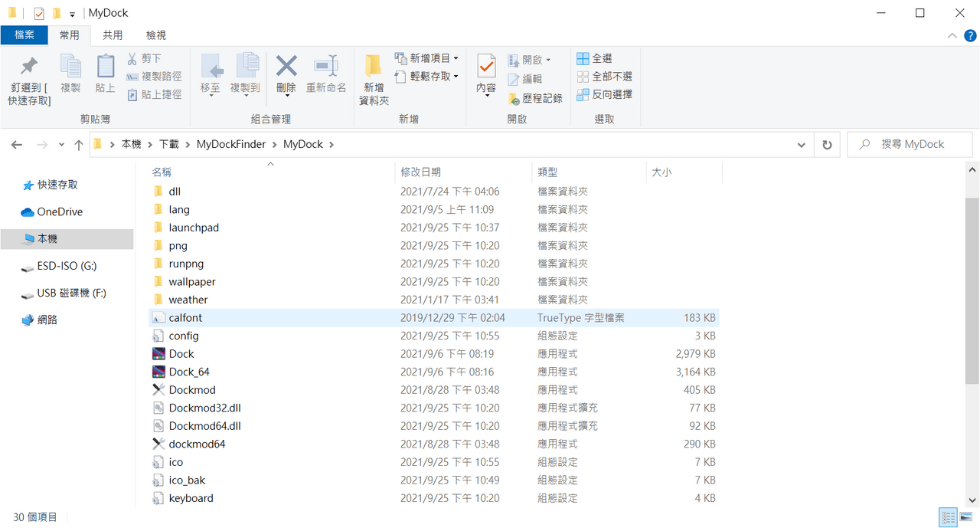Click Edit (編輯) in ribbon

(525, 79)
